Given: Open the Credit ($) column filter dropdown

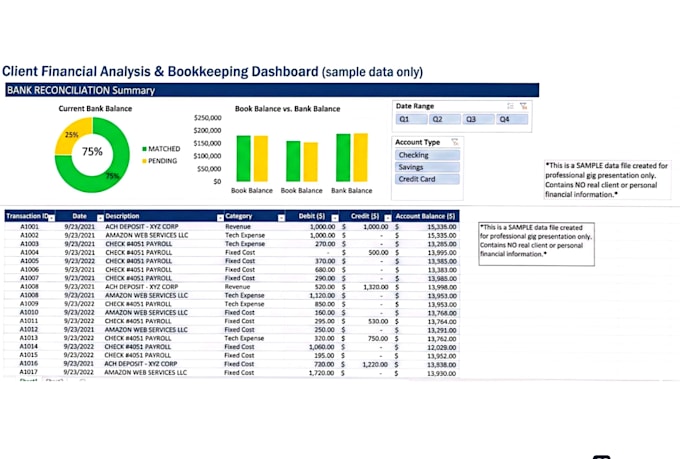Looking at the screenshot, I should tap(388, 217).
